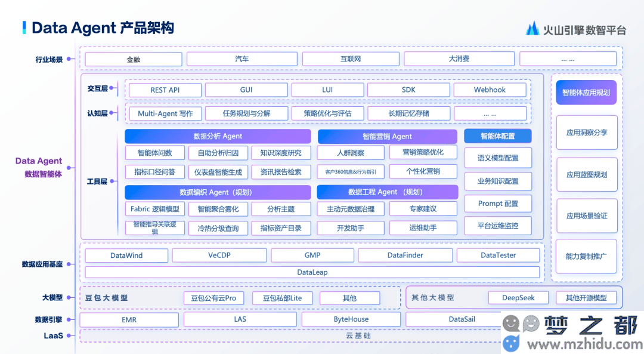
Task: Click the Prompt 配置 box
Action: pyautogui.click(x=498, y=204)
